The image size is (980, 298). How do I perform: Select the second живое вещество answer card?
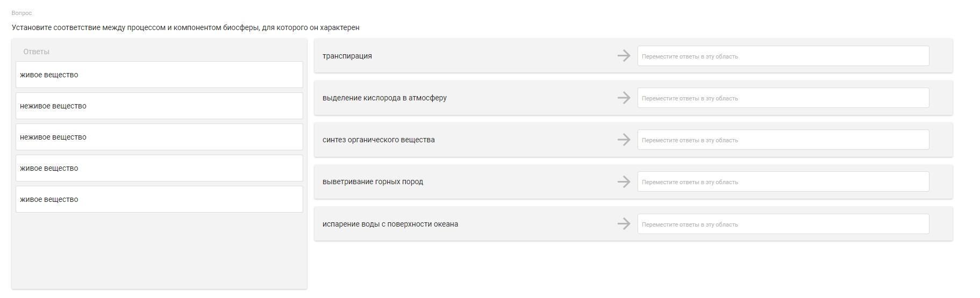point(159,168)
